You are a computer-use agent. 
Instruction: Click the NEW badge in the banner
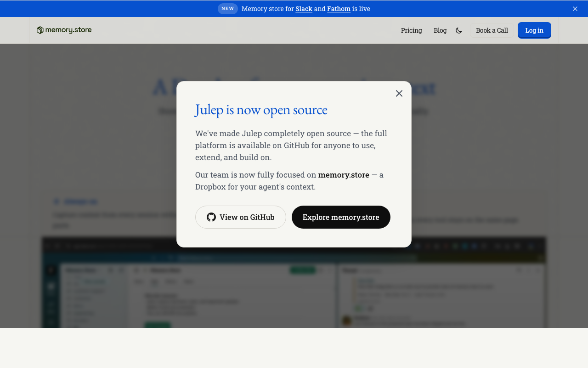pyautogui.click(x=228, y=8)
